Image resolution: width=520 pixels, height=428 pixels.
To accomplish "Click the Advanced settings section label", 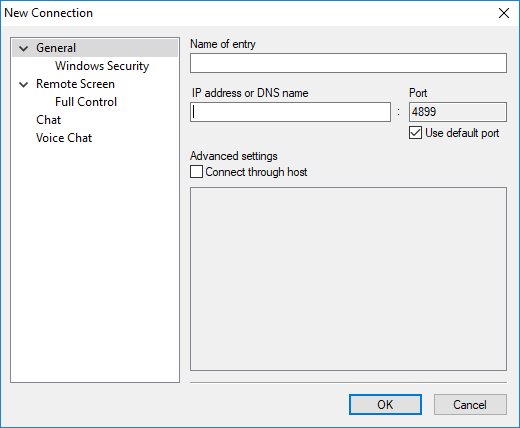I will (x=234, y=156).
